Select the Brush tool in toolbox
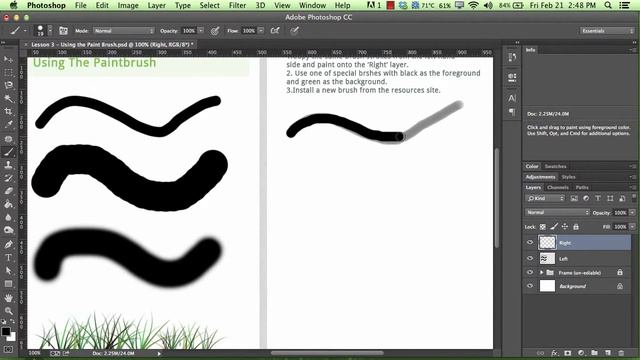The width and height of the screenshot is (640, 360). point(8,152)
